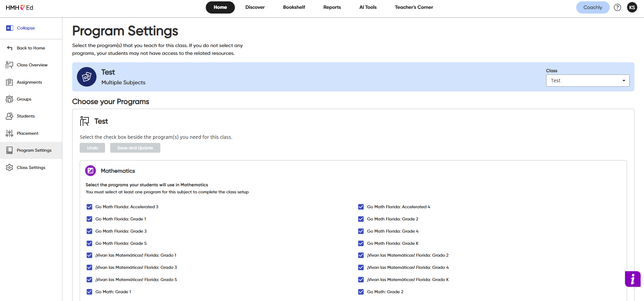Go to the Home tab
The height and width of the screenshot is (301, 644).
click(x=220, y=7)
